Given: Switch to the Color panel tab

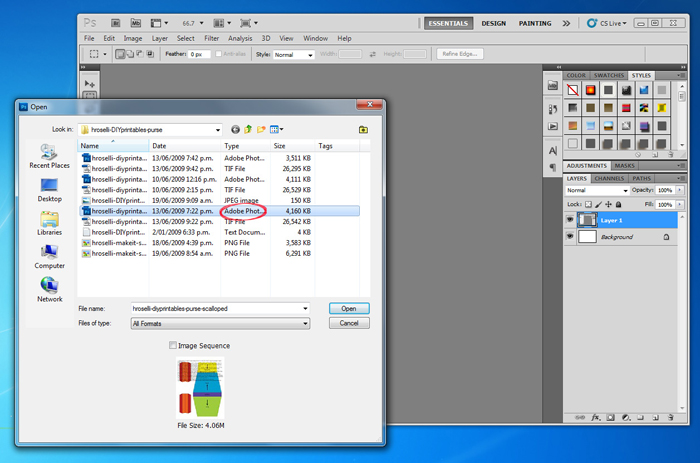Looking at the screenshot, I should [576, 75].
